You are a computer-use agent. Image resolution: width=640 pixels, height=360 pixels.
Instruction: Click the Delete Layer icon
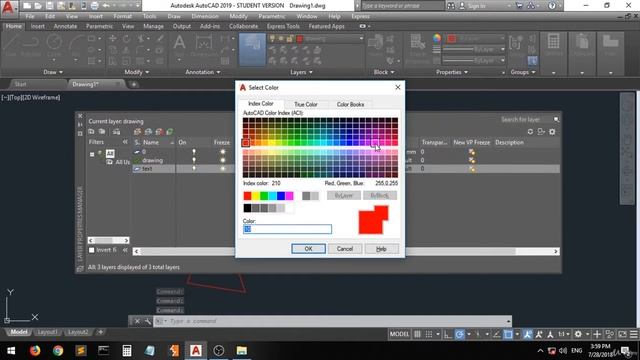pos(159,132)
